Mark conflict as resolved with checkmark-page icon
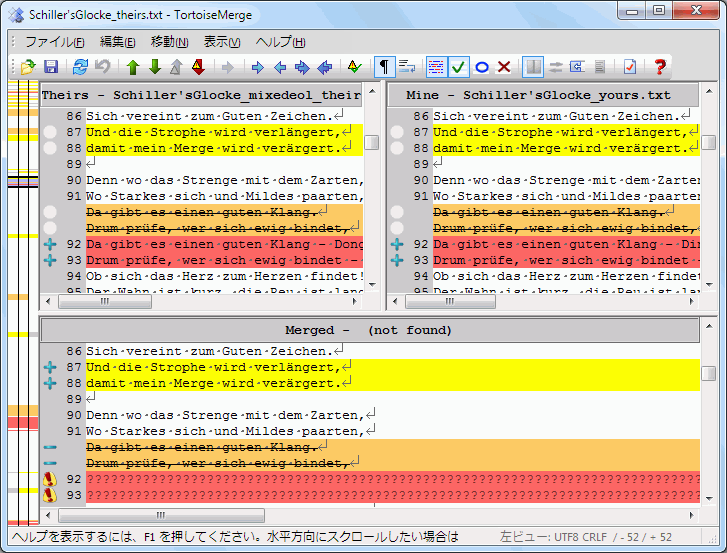 [630, 67]
